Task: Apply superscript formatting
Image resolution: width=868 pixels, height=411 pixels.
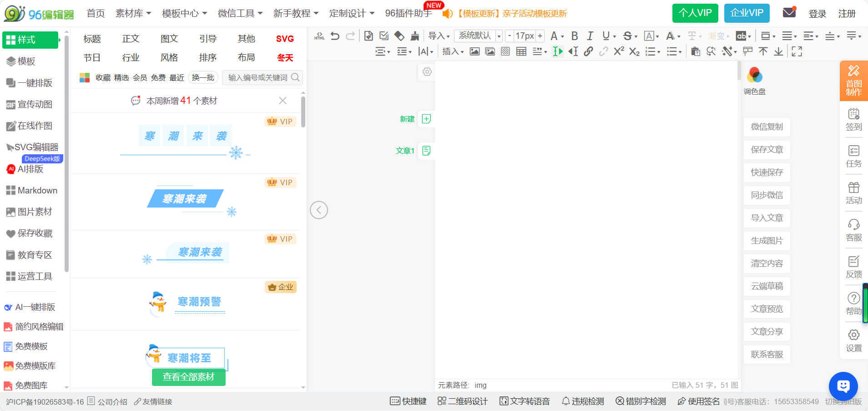Action: (x=618, y=51)
